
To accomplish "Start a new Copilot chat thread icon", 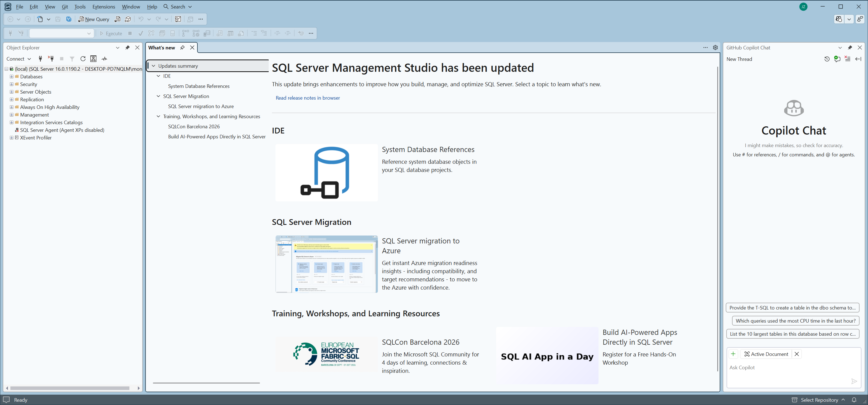I will click(837, 59).
